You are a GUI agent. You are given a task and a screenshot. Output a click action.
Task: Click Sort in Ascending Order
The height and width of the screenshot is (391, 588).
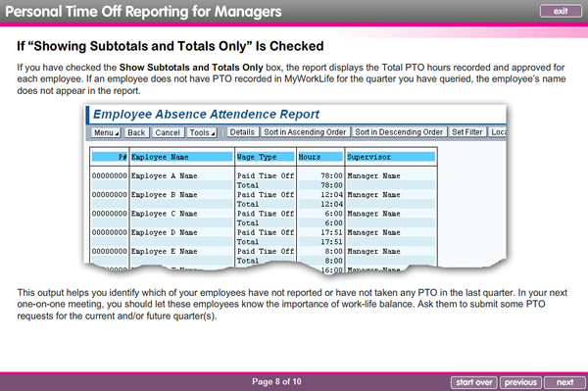coord(305,132)
